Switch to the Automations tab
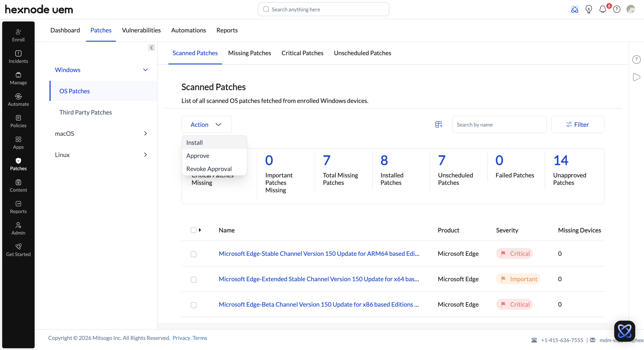Screen dimensions: 644x350 [189, 30]
